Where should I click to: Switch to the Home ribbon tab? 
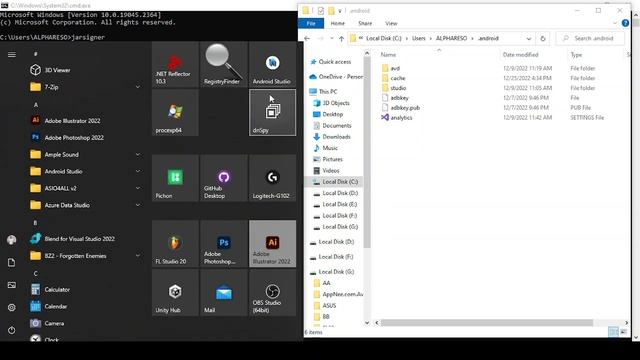[x=338, y=23]
